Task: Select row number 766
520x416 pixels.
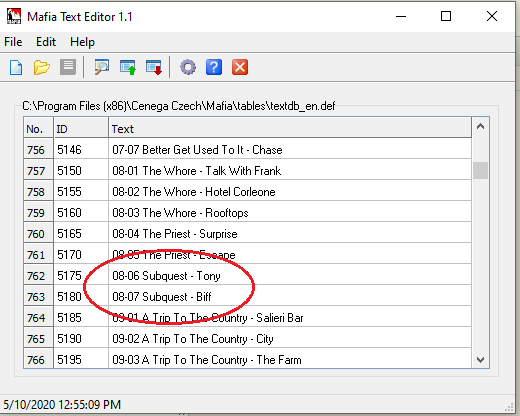Action: point(38,359)
